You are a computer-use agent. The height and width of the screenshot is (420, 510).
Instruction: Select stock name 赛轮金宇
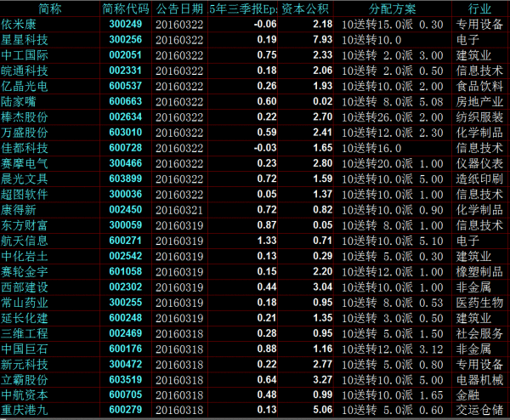25,272
